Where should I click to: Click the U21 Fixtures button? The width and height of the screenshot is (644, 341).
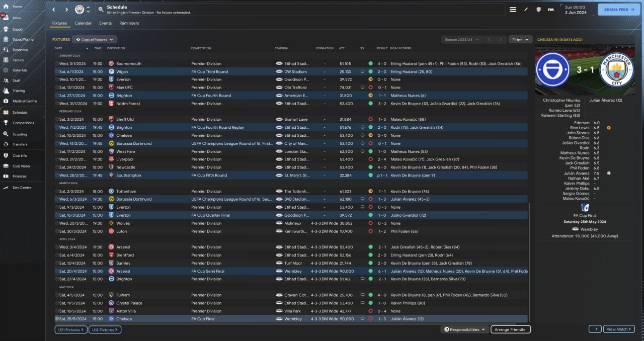coord(70,329)
